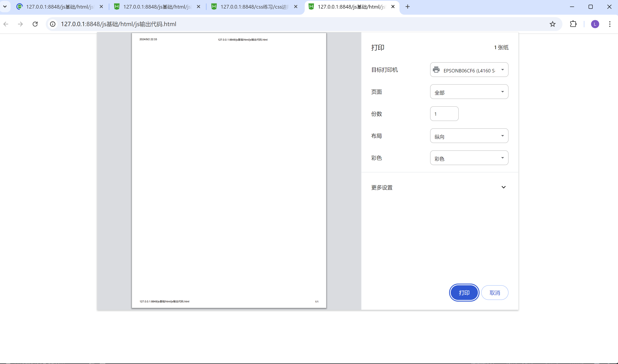Open the 彩色 color mode dropdown

(469, 158)
